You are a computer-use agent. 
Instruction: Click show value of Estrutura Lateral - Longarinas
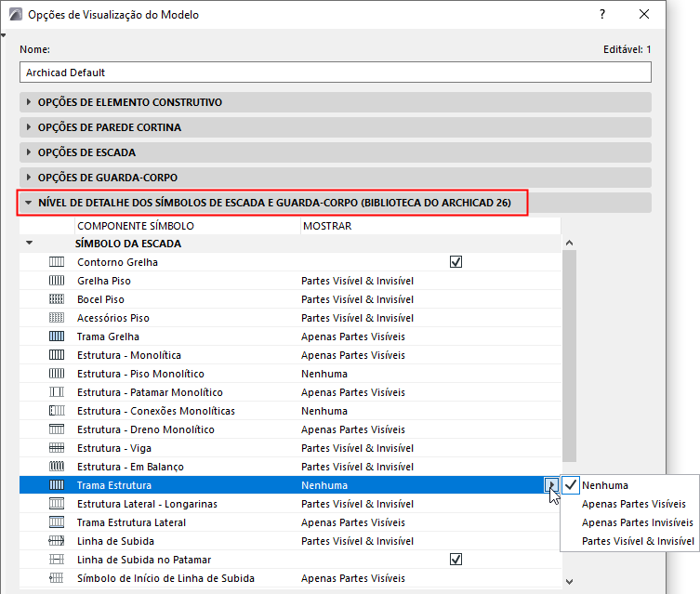click(357, 504)
